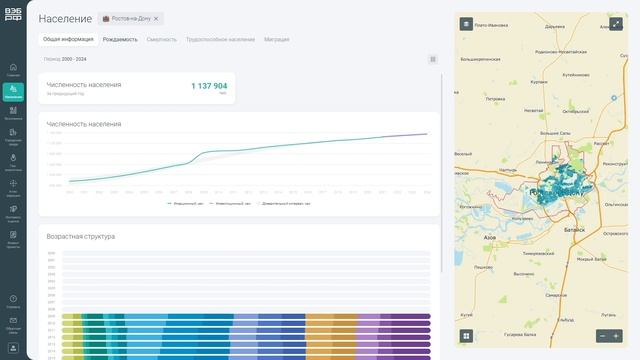Open the map grid tiles button
The height and width of the screenshot is (360, 640).
click(x=466, y=336)
